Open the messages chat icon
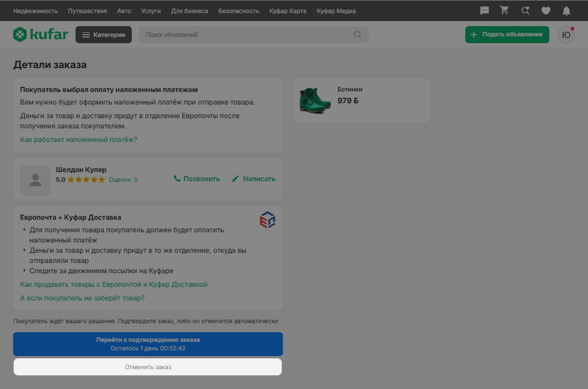Image resolution: width=588 pixels, height=389 pixels. pos(485,10)
